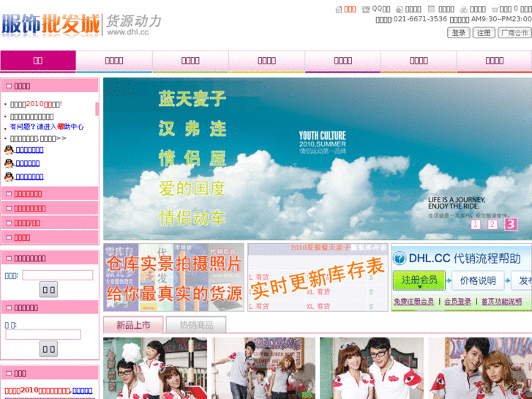
Task: Click the telephone icon beside QQ
Action: (365, 10)
